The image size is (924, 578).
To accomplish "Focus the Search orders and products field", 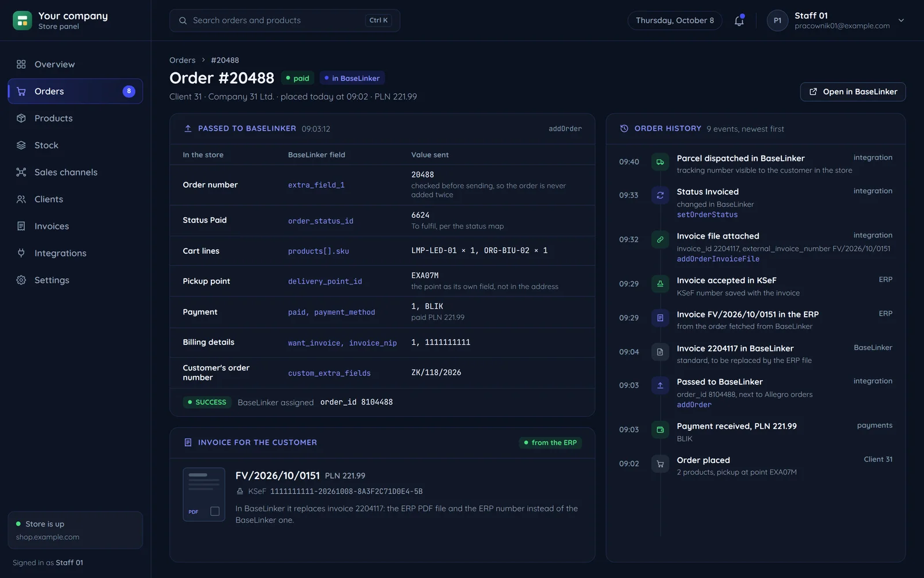I will point(285,21).
